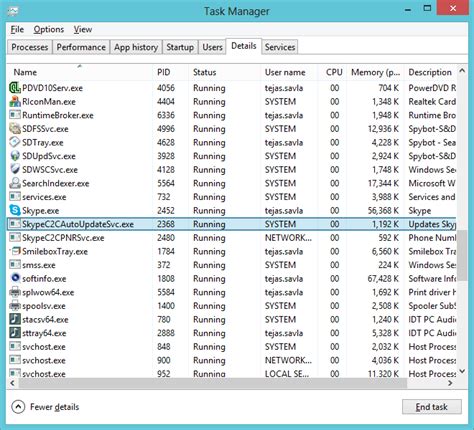The image size is (474, 430).
Task: Click PID 2368 cell
Action: [166, 224]
